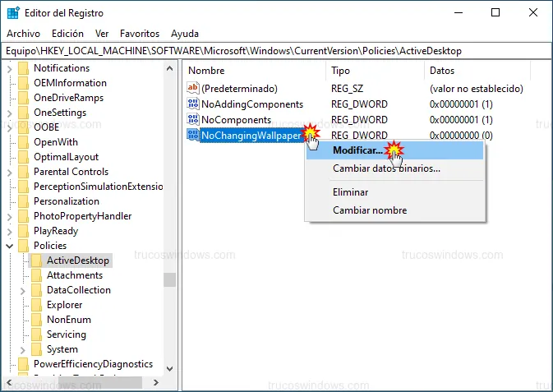Click the registry path address bar
553x392 pixels.
click(x=276, y=51)
